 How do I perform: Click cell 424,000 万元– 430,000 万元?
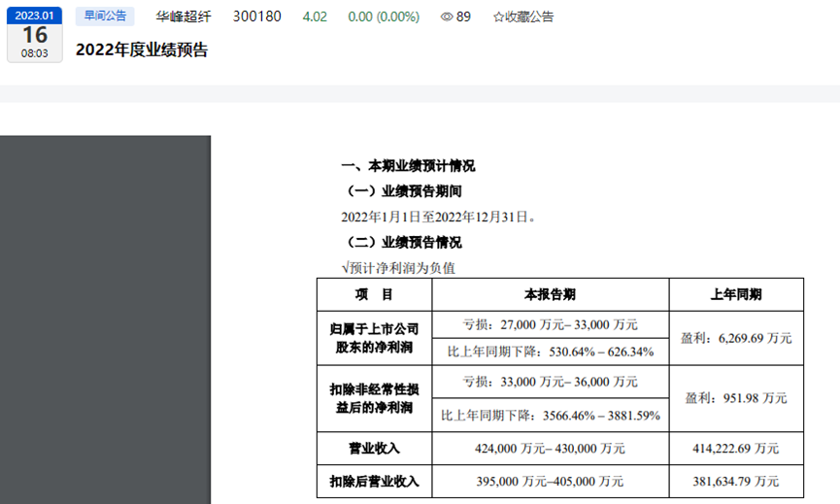[551, 449]
